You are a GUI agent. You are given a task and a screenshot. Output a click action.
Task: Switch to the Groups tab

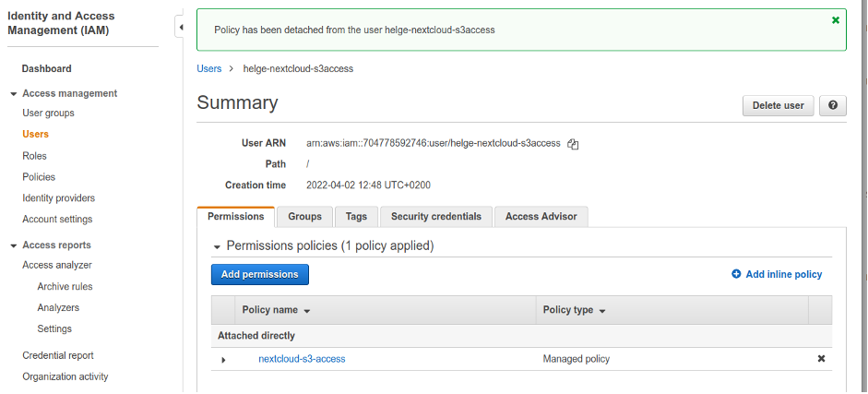point(304,216)
